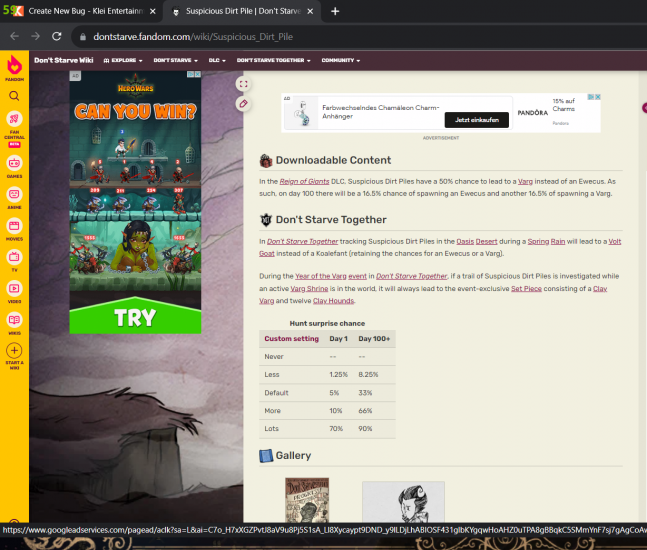Screen dimensions: 647x550
Task: Open the Clay Varg link
Action: [x=600, y=288]
